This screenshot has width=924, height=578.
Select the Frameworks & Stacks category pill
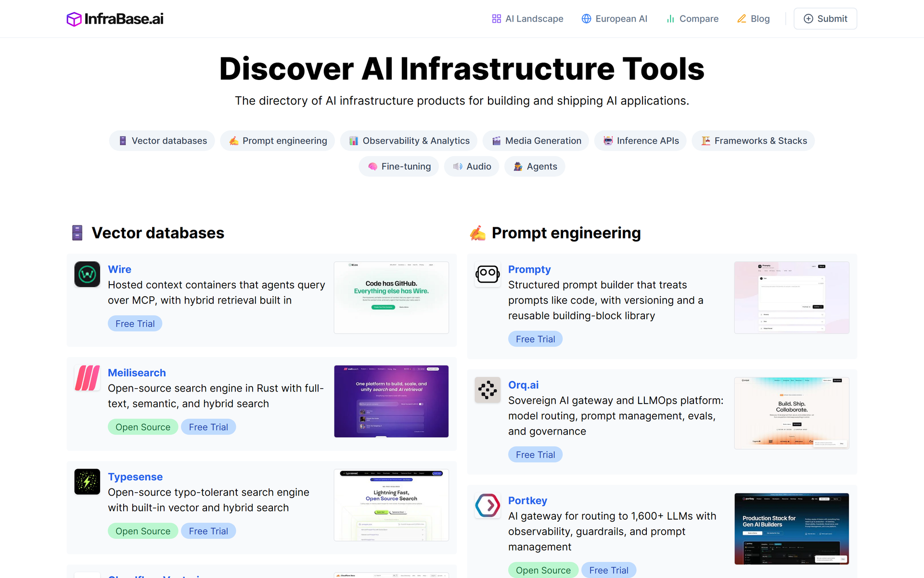coord(753,141)
